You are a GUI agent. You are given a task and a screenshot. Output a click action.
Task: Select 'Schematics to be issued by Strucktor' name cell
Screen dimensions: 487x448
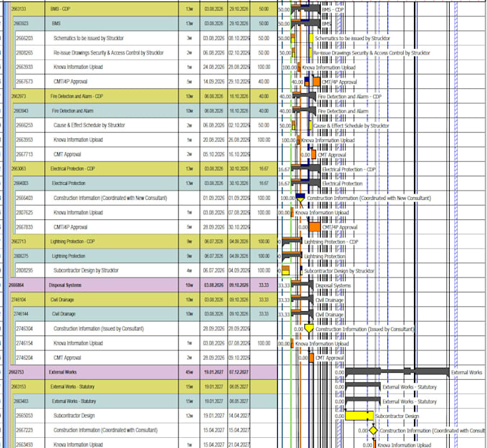pyautogui.click(x=112, y=38)
